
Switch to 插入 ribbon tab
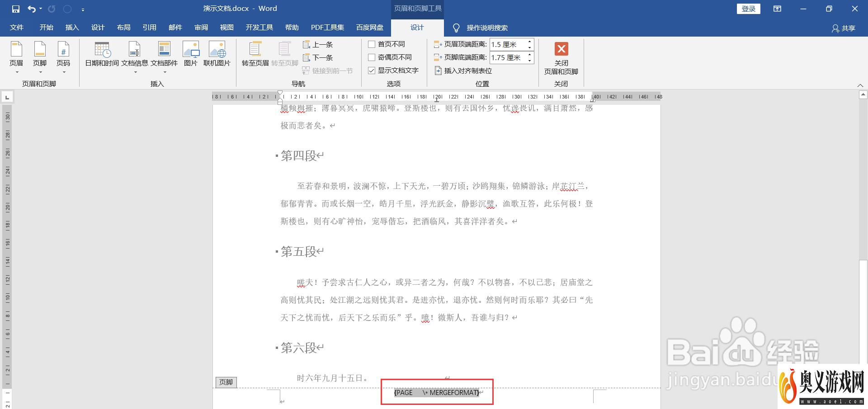(72, 28)
